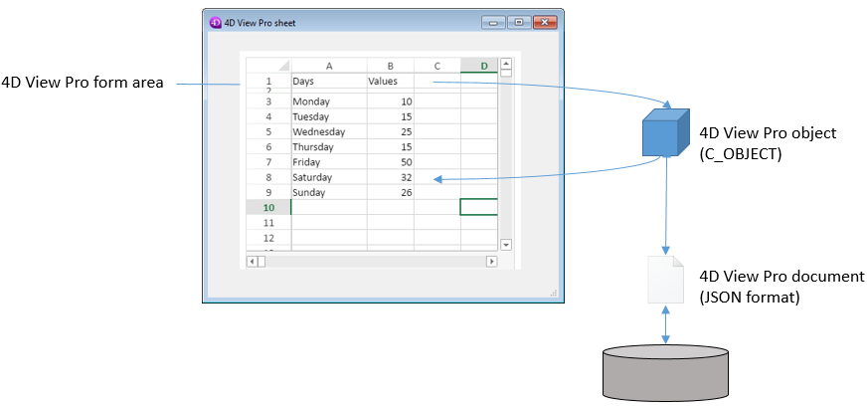Click the cell with value 50
868x407 pixels.
coord(390,161)
